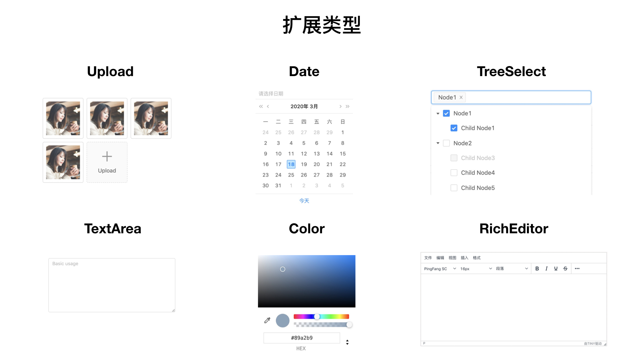This screenshot has height=362, width=644.
Task: Collapse the Node1 tree branch
Action: click(x=438, y=113)
